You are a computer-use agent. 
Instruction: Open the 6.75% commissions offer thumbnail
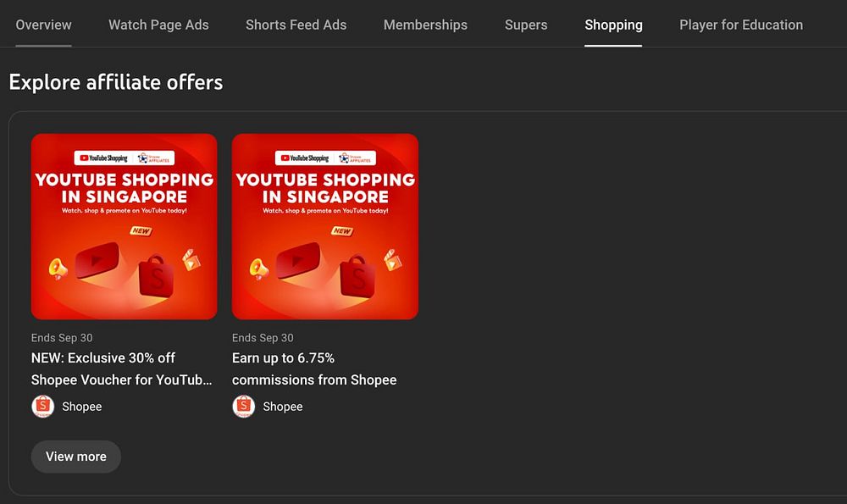325,226
